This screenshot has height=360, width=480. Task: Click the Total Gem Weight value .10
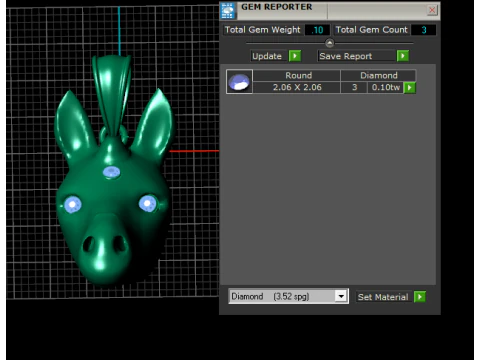point(318,30)
